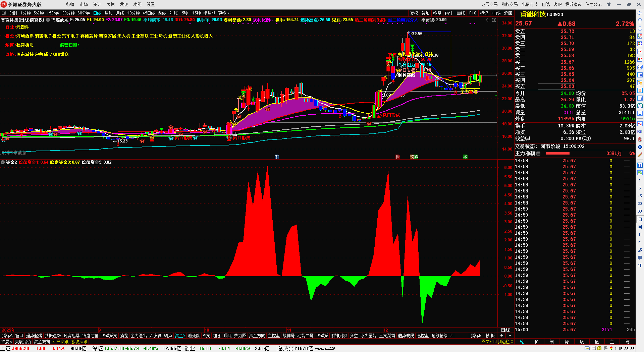This screenshot has width=644, height=352.
Task: Click the gold coin status bar icon
Action: pos(599,348)
